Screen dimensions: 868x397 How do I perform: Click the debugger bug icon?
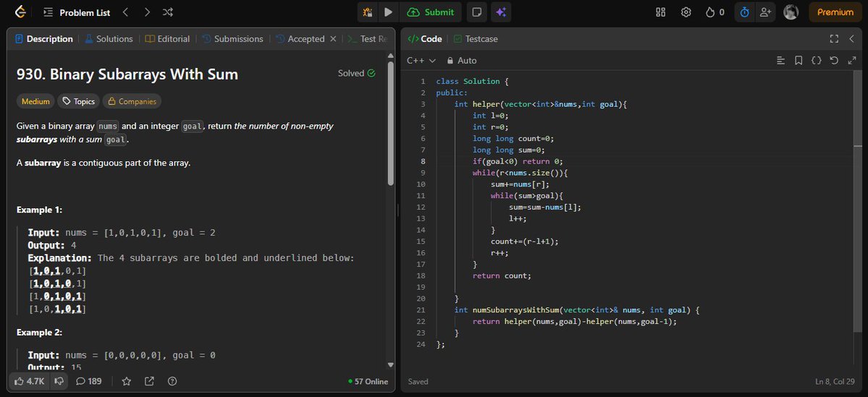pos(368,12)
